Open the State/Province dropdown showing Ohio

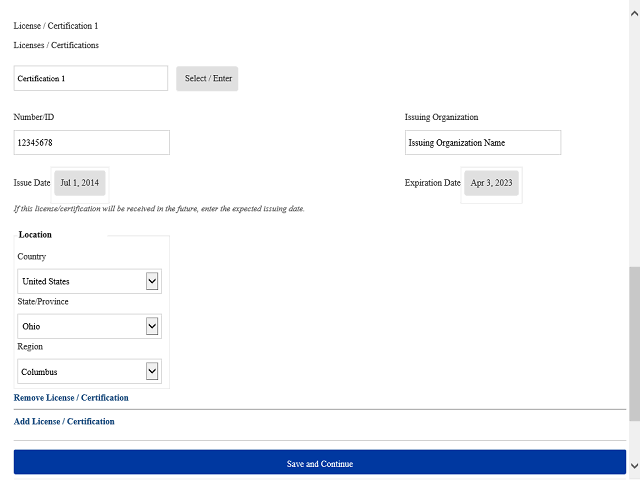click(89, 326)
